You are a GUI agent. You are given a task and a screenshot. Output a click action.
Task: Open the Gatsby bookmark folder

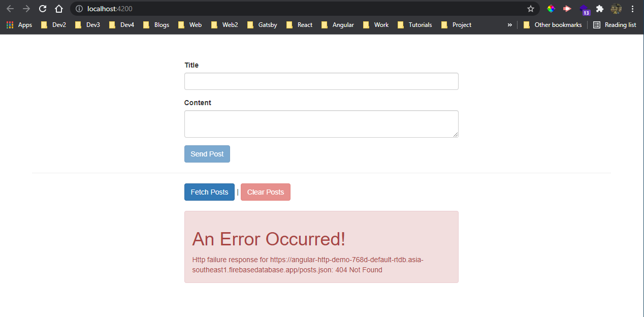(x=262, y=24)
